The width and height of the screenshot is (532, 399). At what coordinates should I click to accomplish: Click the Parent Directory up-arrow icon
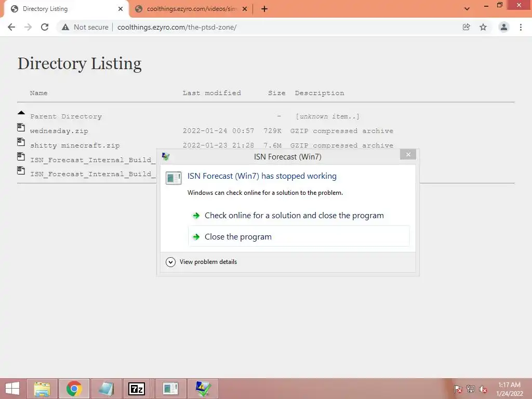21,113
